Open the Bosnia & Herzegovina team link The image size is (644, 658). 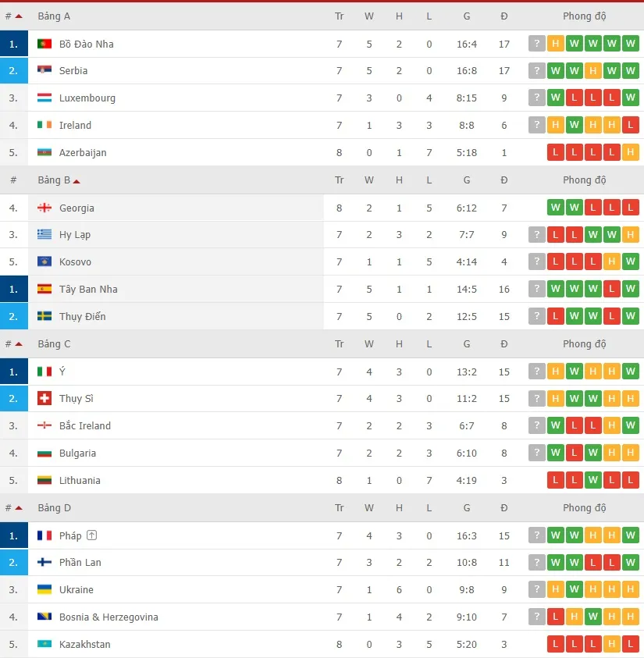click(109, 617)
